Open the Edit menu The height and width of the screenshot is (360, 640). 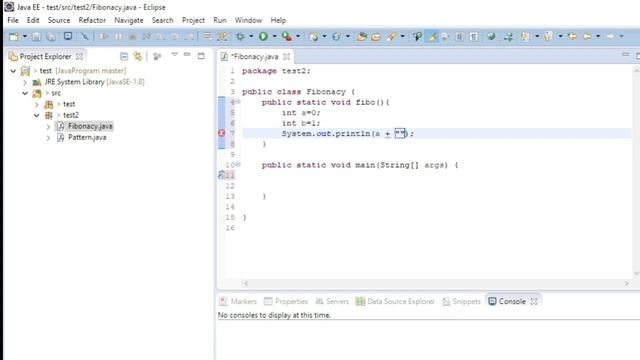coord(33,20)
